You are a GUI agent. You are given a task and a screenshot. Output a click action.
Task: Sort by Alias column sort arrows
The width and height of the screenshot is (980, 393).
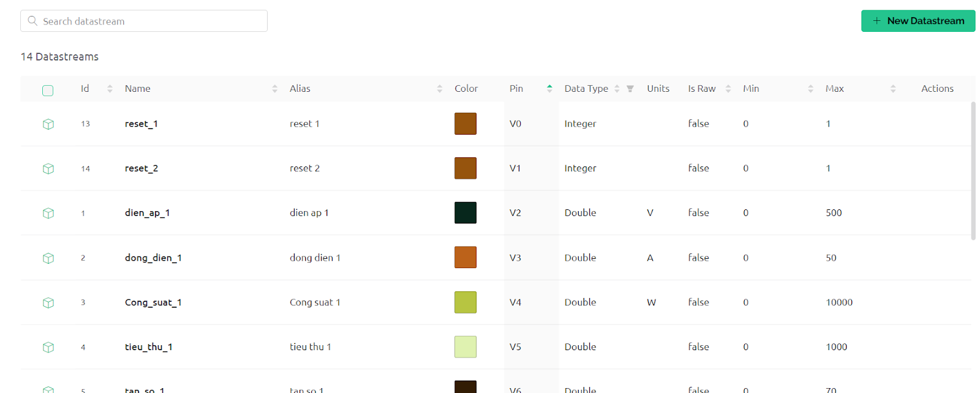point(439,89)
